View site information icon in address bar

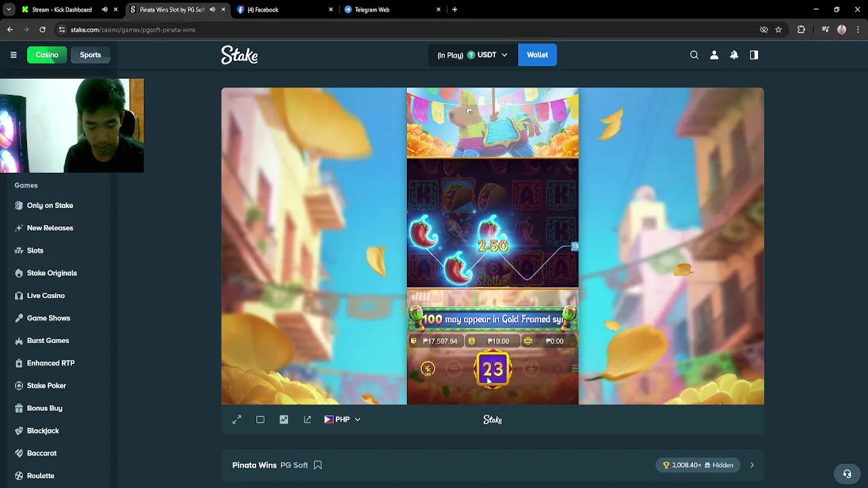coord(62,30)
